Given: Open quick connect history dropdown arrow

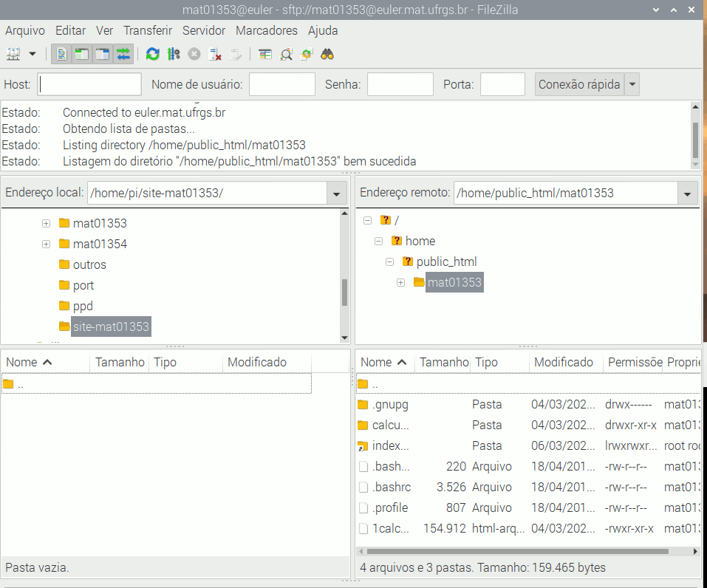Looking at the screenshot, I should pyautogui.click(x=632, y=84).
